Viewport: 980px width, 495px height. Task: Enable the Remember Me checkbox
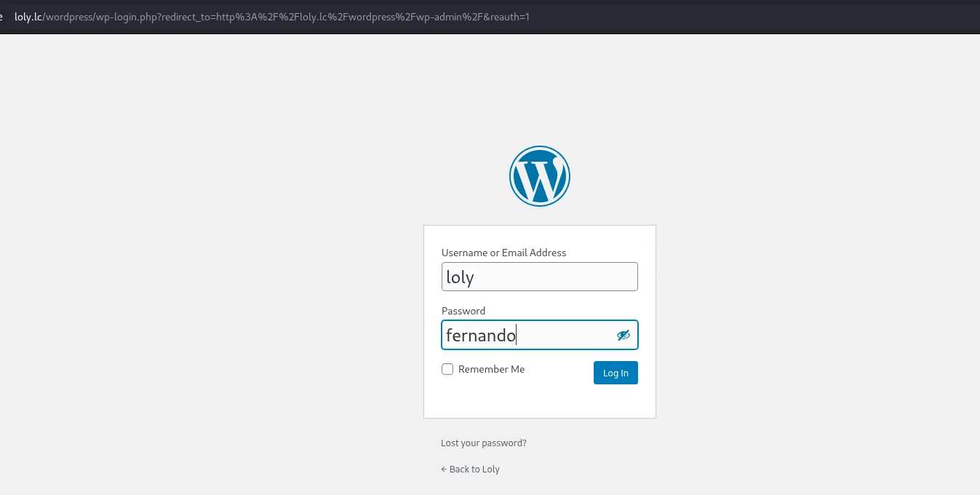(x=447, y=369)
